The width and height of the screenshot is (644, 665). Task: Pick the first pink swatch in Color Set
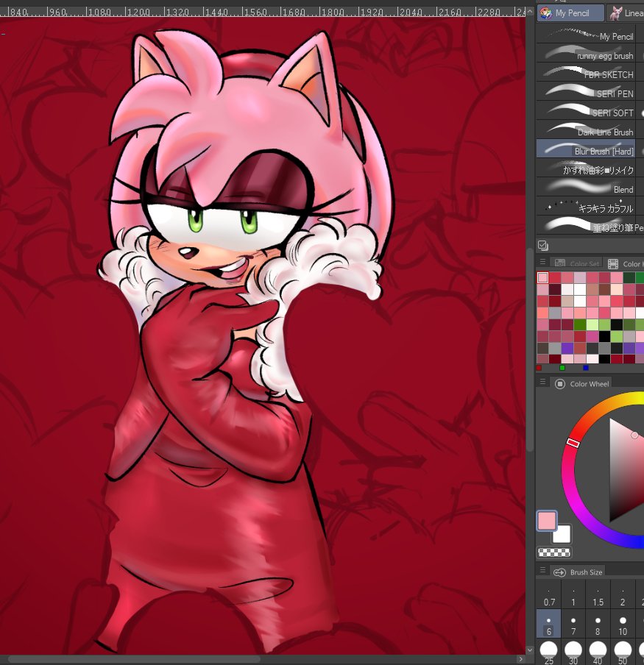[x=542, y=278]
